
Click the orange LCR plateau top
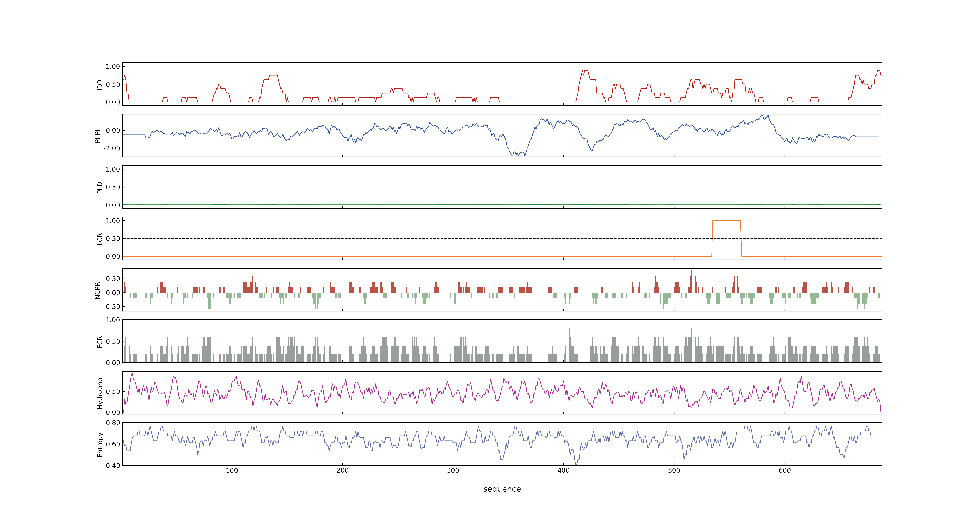click(x=726, y=221)
